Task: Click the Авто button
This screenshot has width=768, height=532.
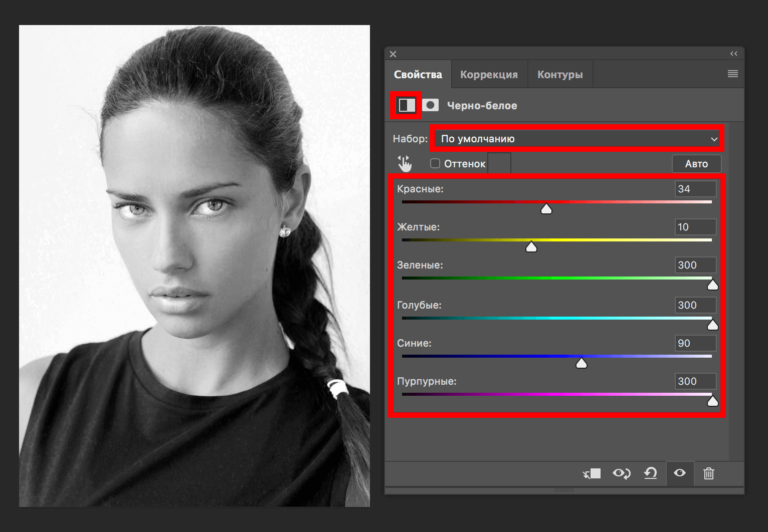Action: pyautogui.click(x=696, y=164)
